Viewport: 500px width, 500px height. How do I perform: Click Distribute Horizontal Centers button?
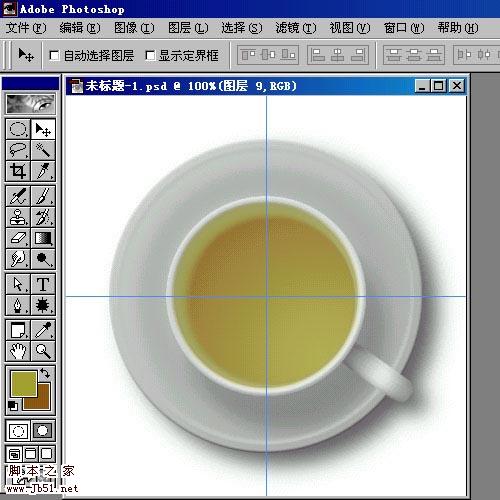point(483,55)
